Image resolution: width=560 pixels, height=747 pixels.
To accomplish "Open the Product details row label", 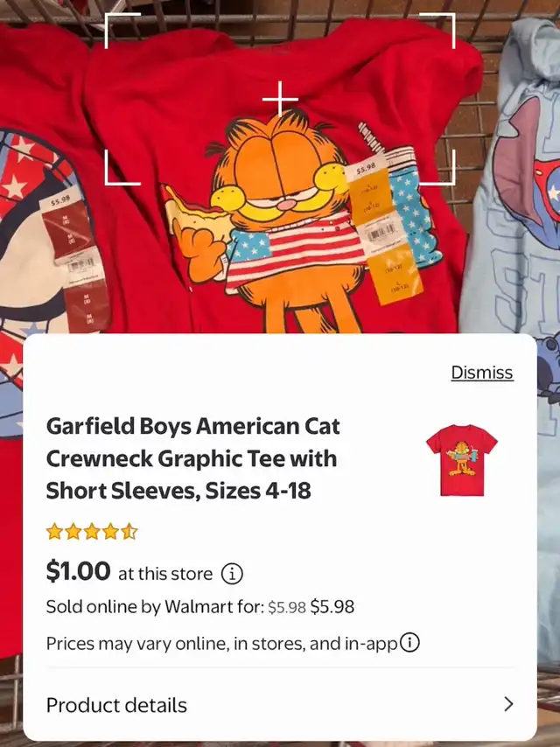I will 116,705.
